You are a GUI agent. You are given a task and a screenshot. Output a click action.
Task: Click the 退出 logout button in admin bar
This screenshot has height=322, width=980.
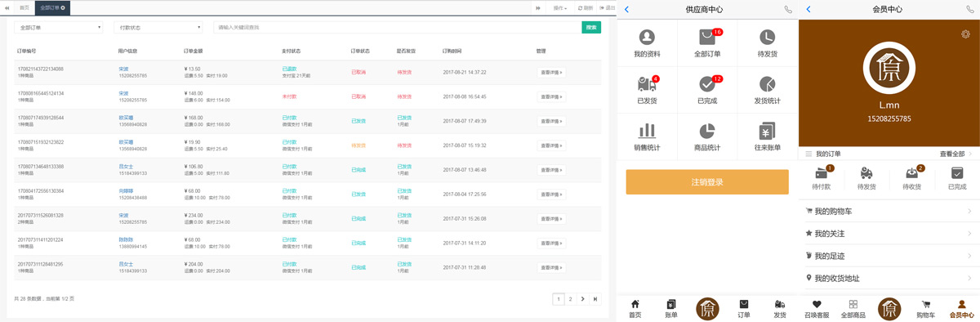coord(607,7)
